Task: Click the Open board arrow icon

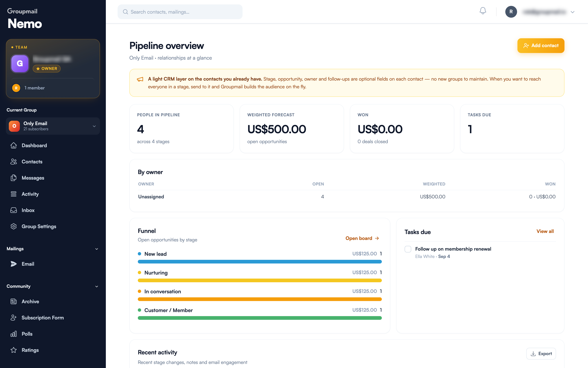Action: 377,238
